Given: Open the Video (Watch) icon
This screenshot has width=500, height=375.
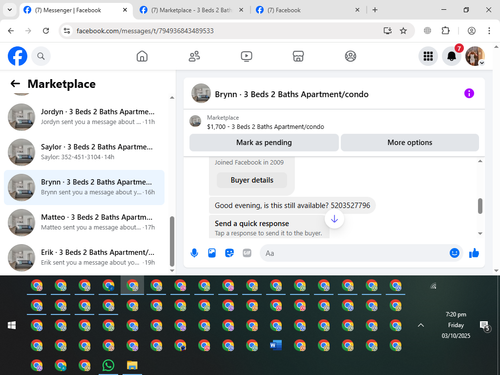Looking at the screenshot, I should pos(246,56).
